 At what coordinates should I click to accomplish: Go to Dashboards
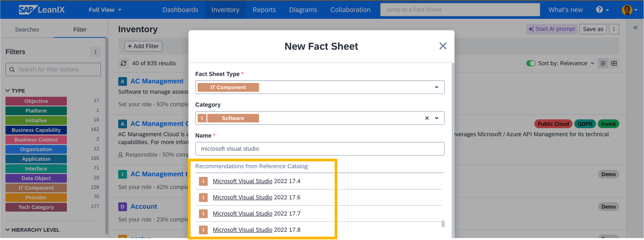180,10
